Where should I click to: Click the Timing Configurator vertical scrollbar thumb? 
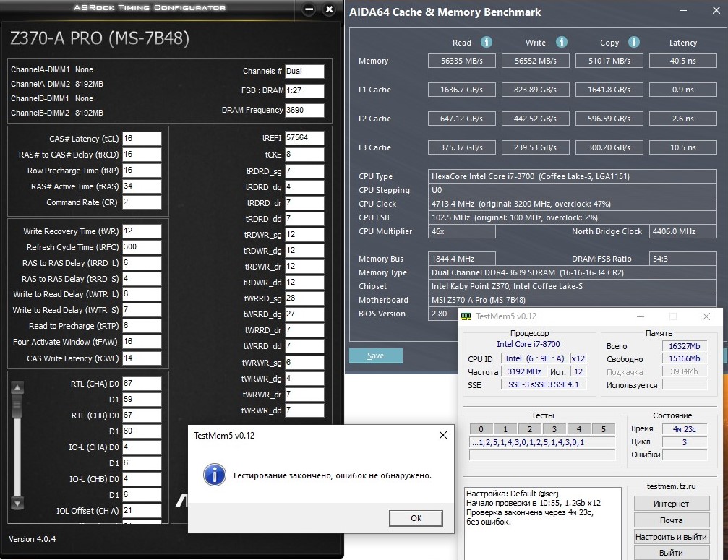point(17,406)
